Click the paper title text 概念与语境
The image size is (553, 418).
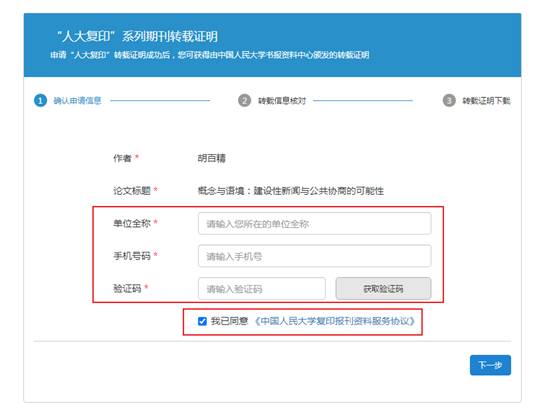point(221,191)
